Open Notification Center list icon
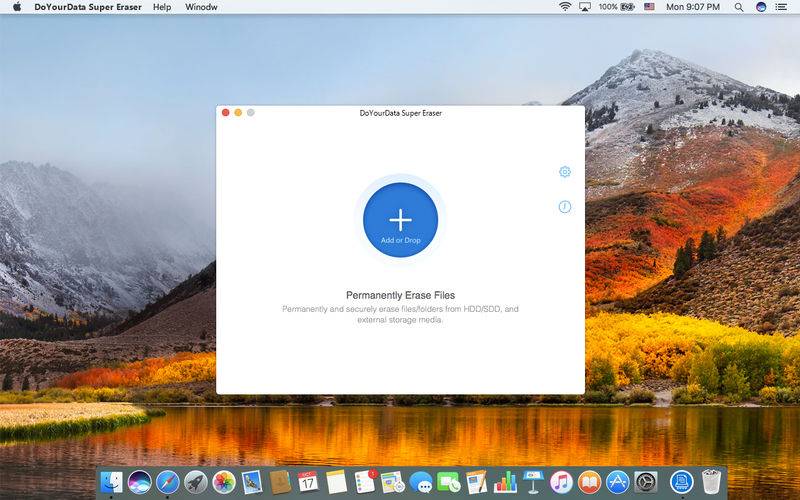This screenshot has width=800, height=500. (781, 7)
